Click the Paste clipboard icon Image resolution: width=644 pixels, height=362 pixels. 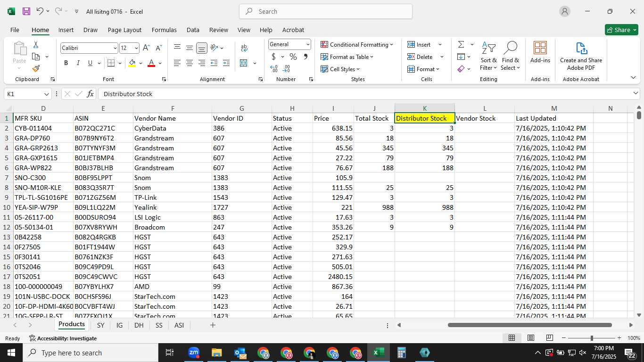pos(19,49)
